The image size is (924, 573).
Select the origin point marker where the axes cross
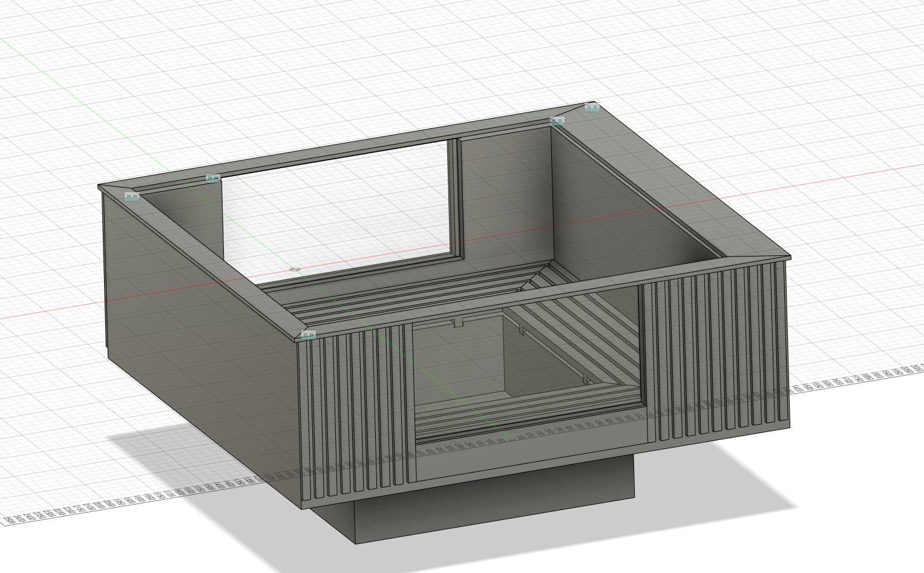295,269
